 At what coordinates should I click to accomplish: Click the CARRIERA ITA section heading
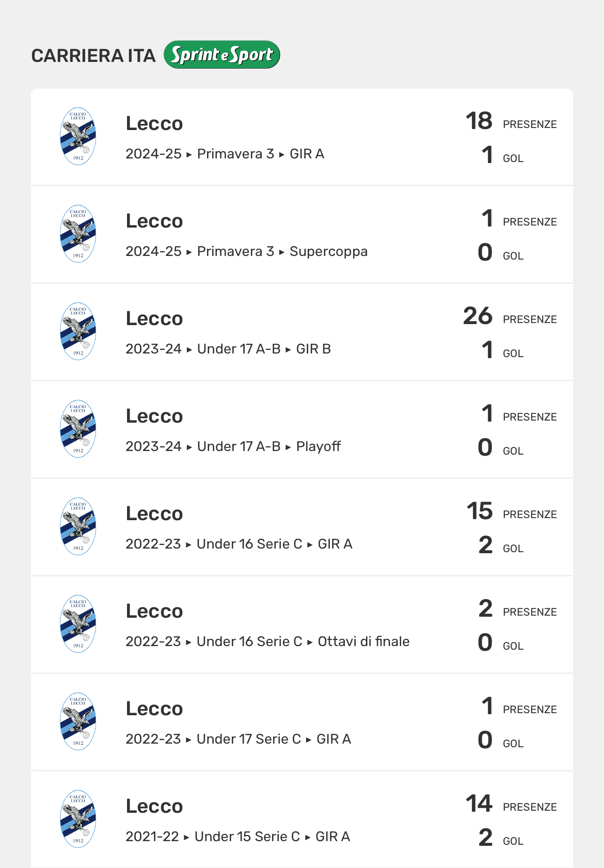93,56
